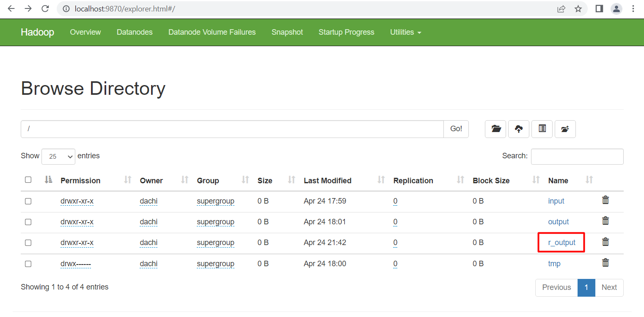The height and width of the screenshot is (317, 644).
Task: Select the Cut & Paste clipboard icon
Action: [x=542, y=129]
